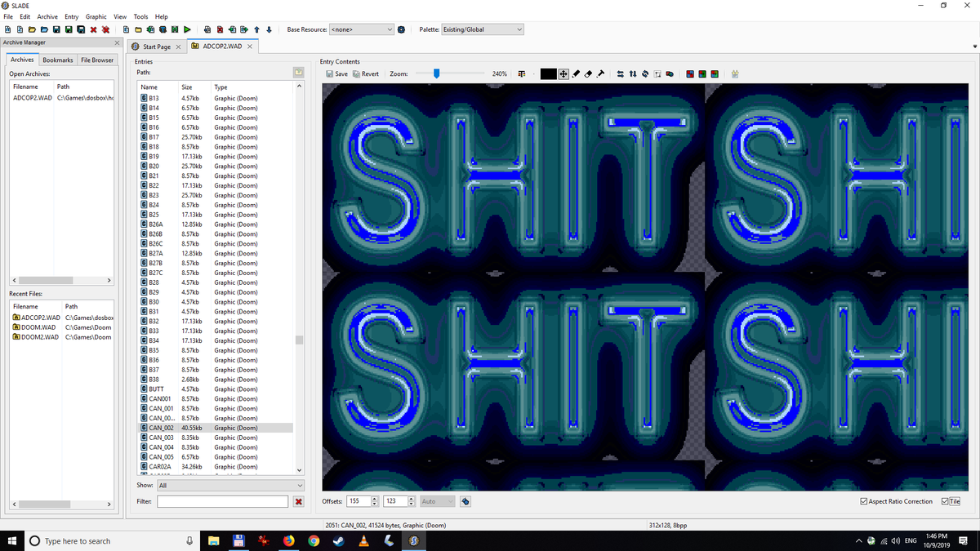Click the Save button in Entry Contents

tap(336, 73)
